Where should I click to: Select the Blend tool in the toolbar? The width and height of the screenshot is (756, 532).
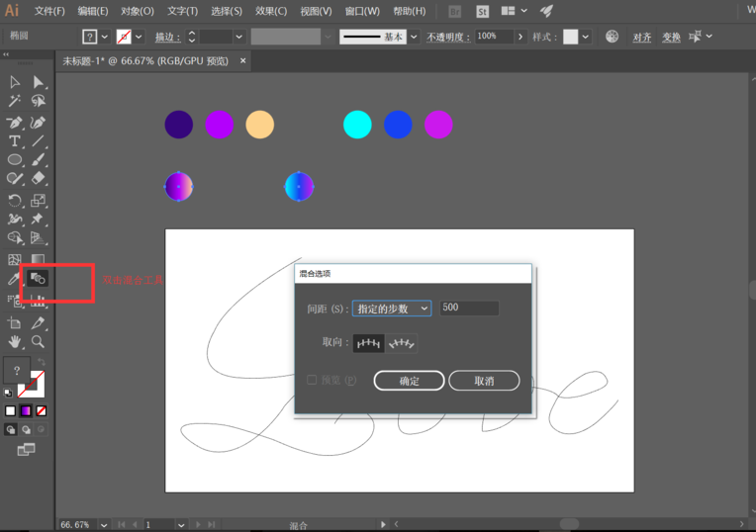[x=38, y=279]
